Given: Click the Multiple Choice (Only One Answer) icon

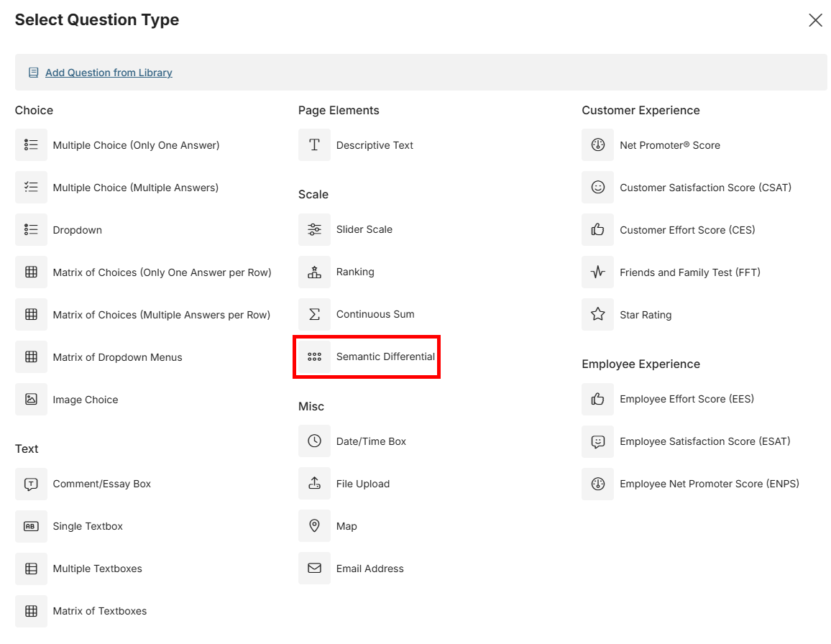Looking at the screenshot, I should pos(31,144).
